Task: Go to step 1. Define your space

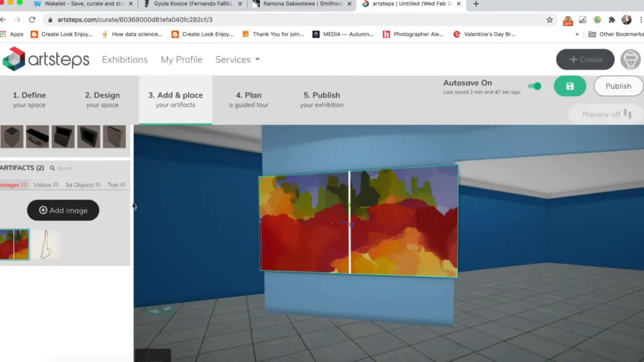Action: click(29, 100)
